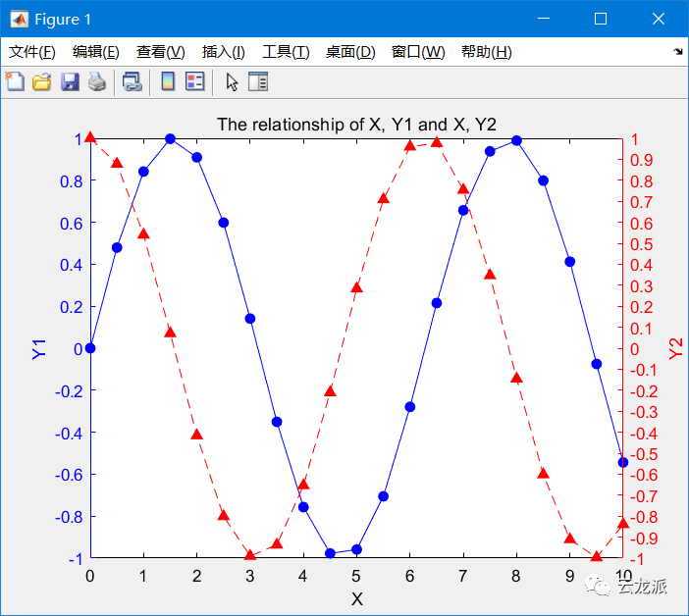Open the 工具(T) menu

[x=286, y=52]
